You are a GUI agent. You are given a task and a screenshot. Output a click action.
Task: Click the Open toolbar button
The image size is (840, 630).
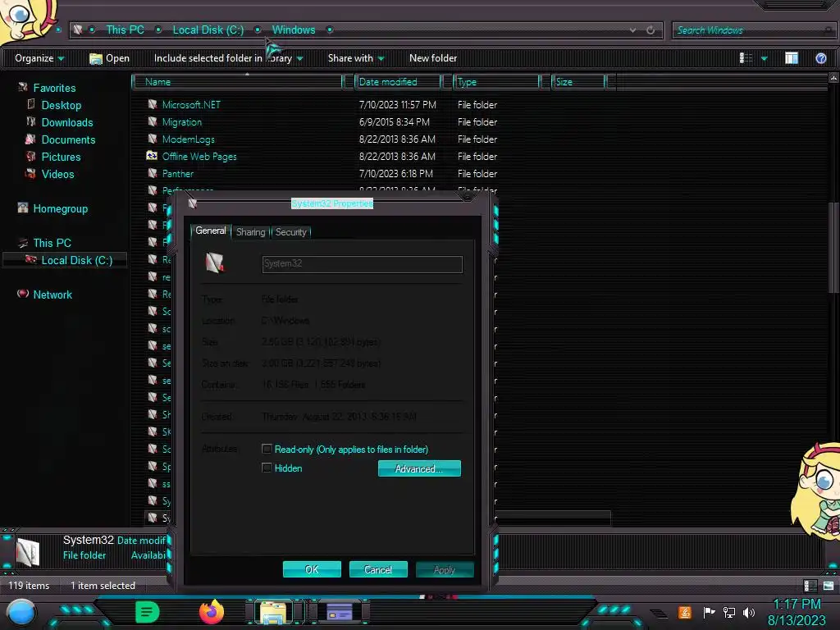[109, 58]
